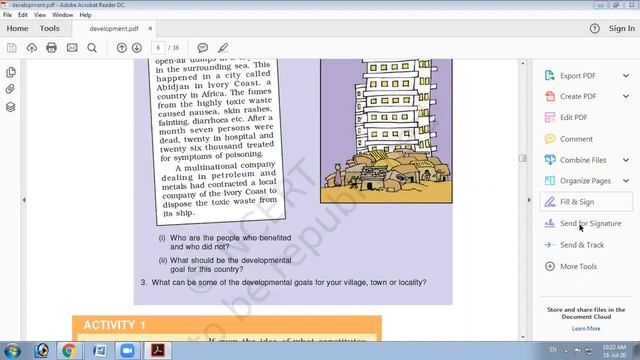Go to next page arrow icon

click(137, 48)
